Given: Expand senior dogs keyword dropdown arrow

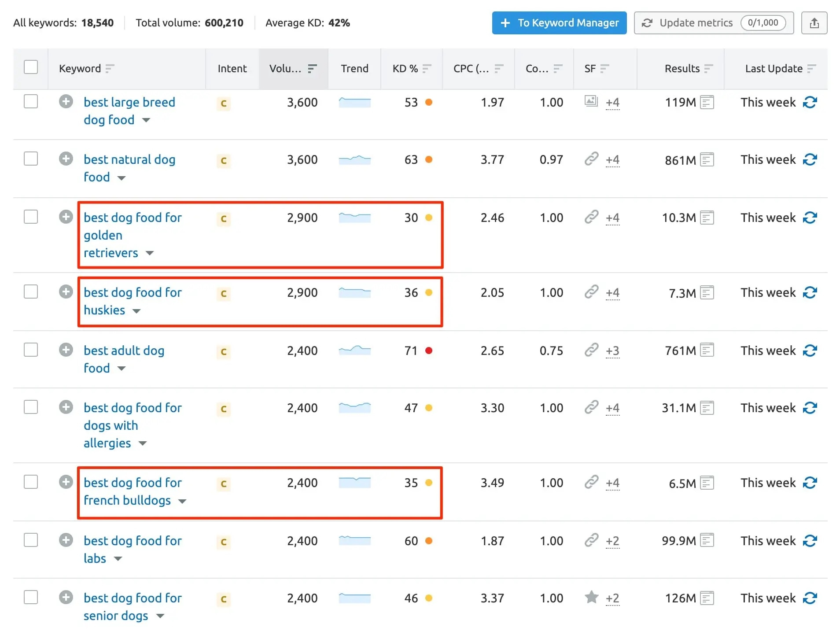Looking at the screenshot, I should pos(160,616).
